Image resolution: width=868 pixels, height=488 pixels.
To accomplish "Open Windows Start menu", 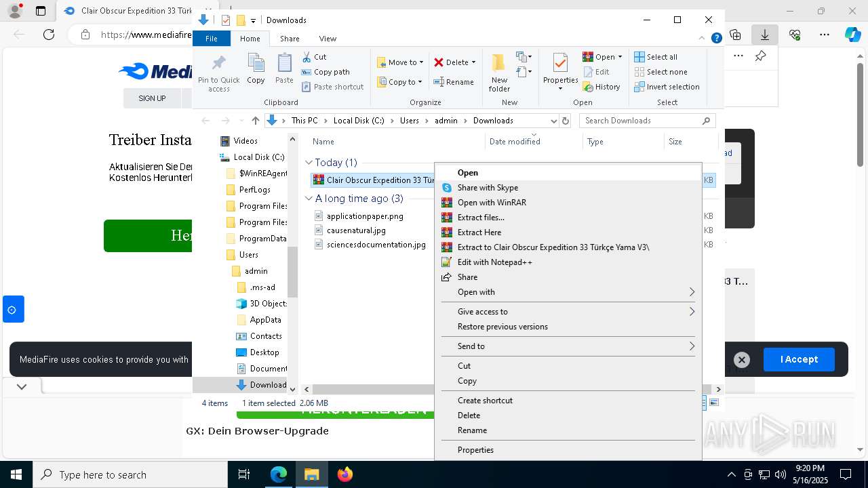I will coord(16,474).
